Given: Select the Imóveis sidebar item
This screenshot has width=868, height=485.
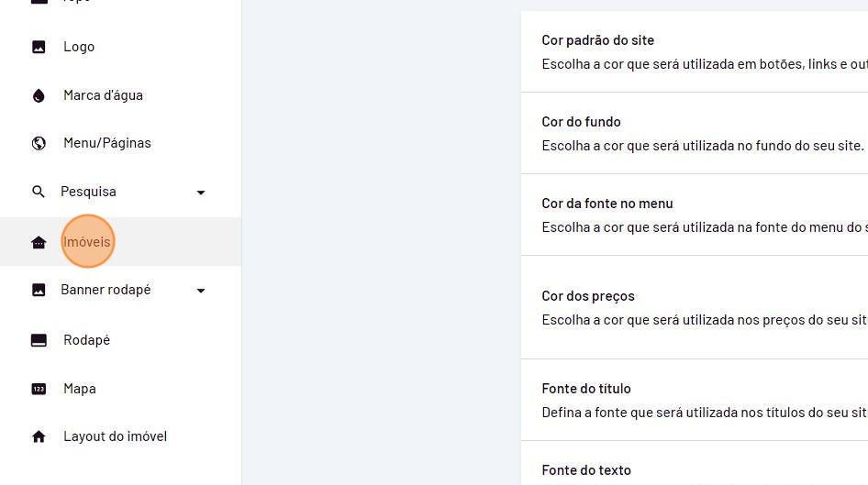Looking at the screenshot, I should (87, 242).
